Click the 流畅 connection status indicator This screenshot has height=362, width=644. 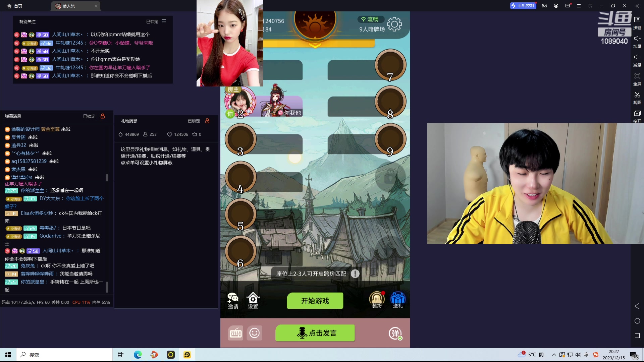(370, 19)
